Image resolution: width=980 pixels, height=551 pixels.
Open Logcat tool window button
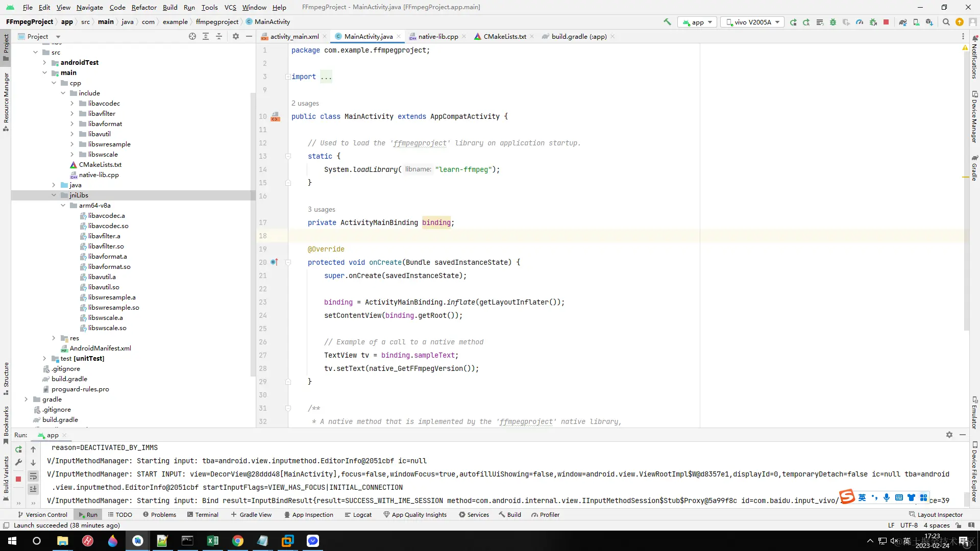(358, 514)
